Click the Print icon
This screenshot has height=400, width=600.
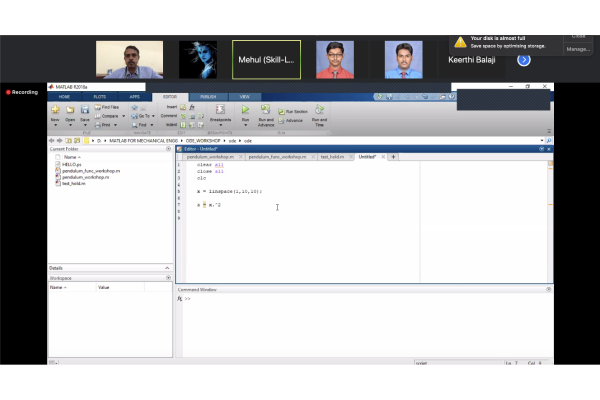(x=98, y=125)
